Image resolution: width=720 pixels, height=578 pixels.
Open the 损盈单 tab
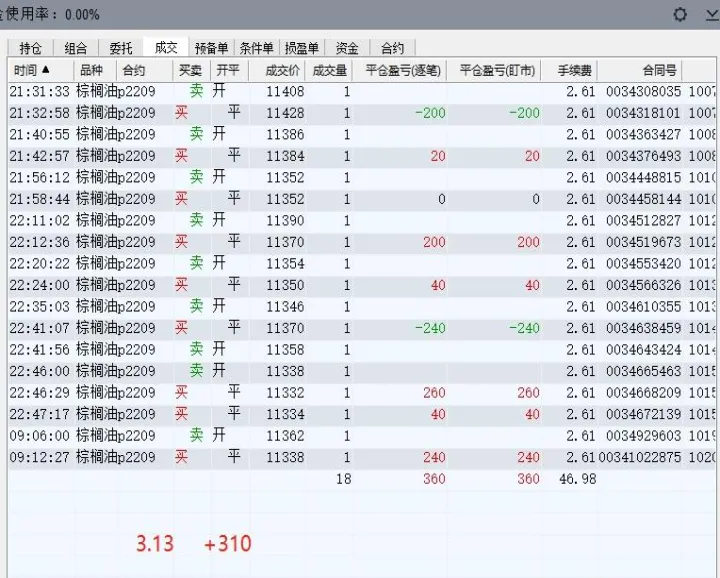pyautogui.click(x=302, y=48)
